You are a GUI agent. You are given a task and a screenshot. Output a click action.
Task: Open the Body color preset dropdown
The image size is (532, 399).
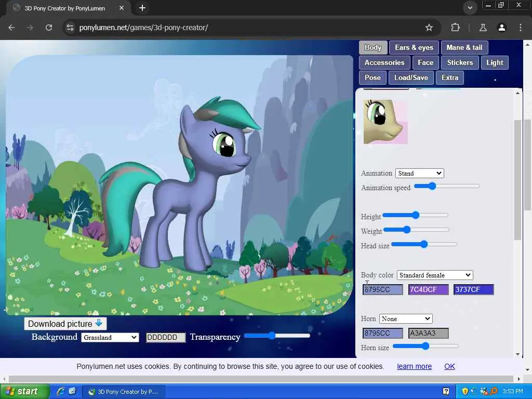(x=435, y=275)
